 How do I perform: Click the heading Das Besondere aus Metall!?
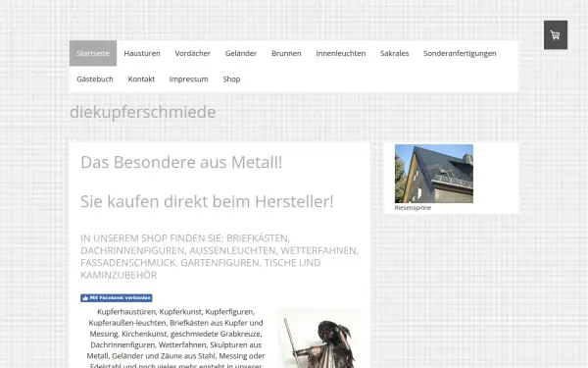181,162
